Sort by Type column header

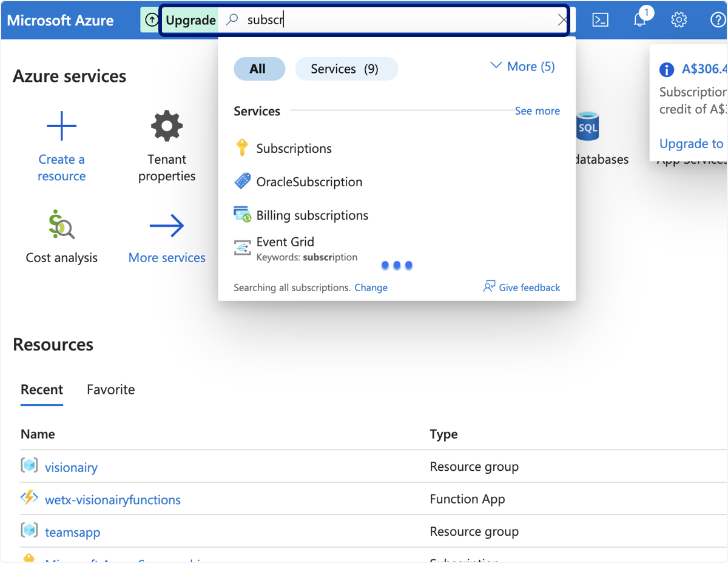tap(443, 434)
